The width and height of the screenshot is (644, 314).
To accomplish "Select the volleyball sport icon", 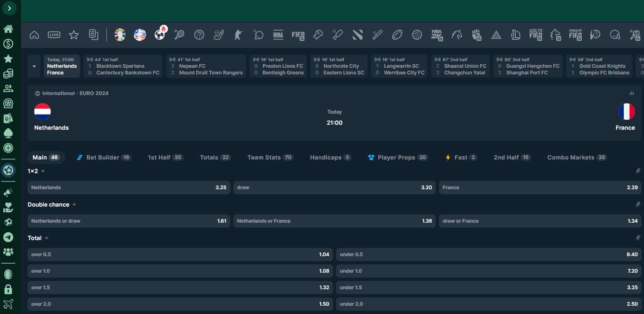I will point(417,35).
